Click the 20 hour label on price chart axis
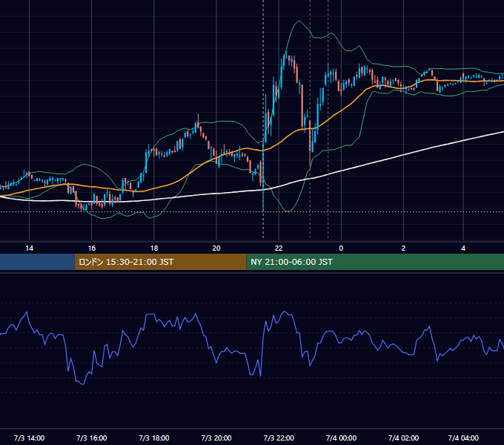This screenshot has width=504, height=445. click(216, 248)
